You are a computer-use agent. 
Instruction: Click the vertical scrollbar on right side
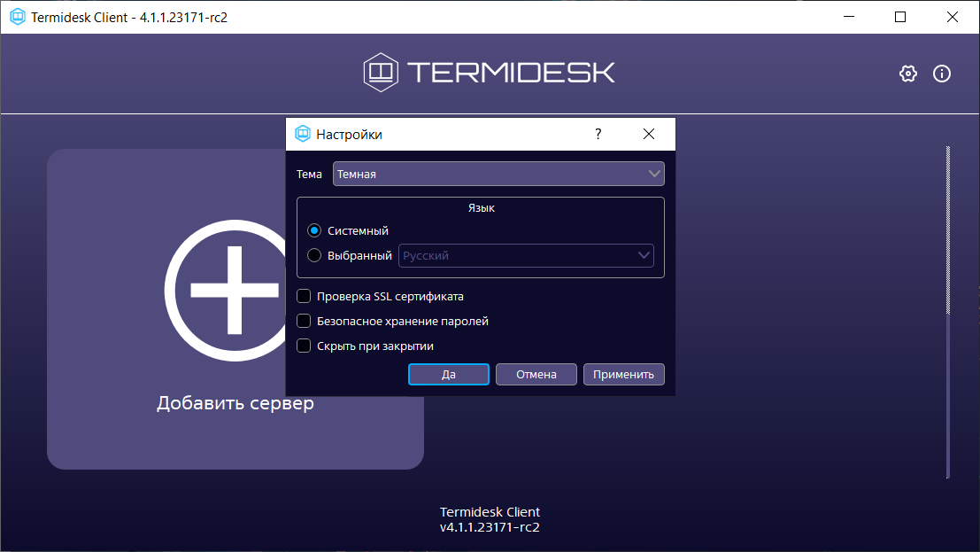click(x=948, y=310)
